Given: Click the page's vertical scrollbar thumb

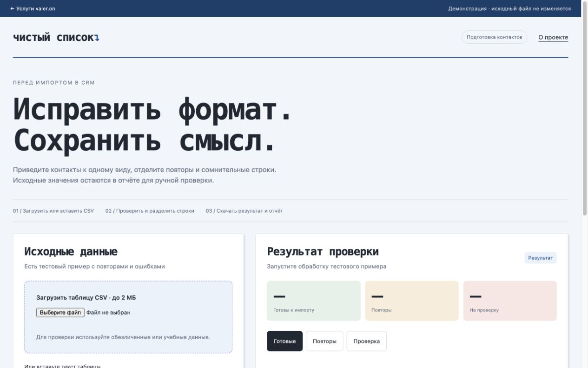Looking at the screenshot, I should pyautogui.click(x=585, y=108).
